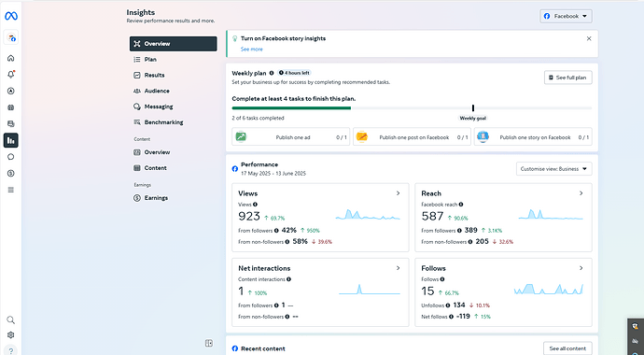
Task: Click the See more link
Action: click(x=252, y=49)
